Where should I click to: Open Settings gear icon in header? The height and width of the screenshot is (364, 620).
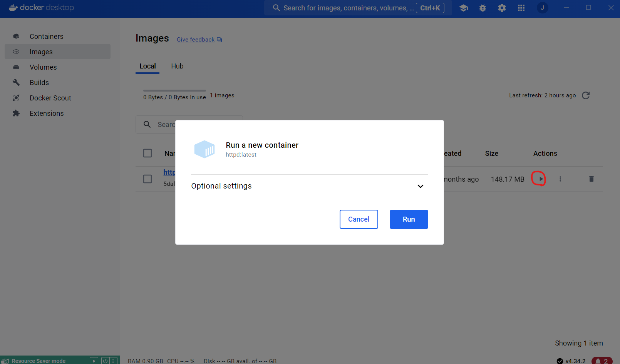[x=502, y=8]
